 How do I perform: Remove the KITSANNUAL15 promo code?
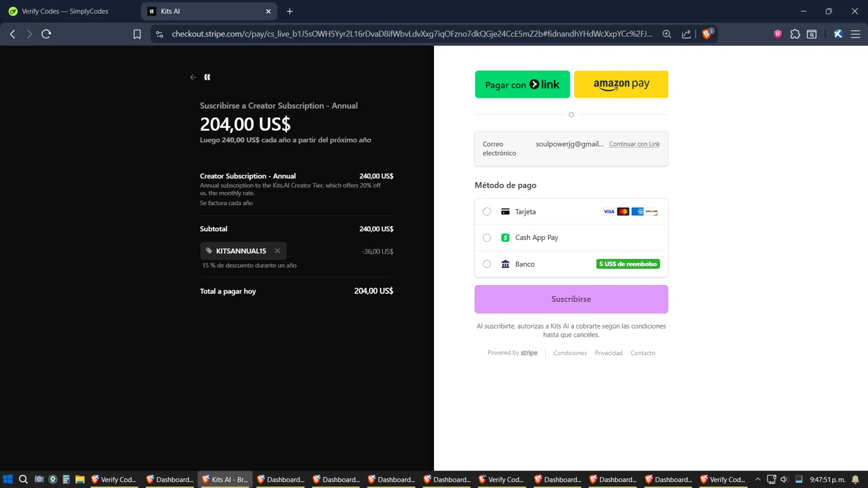coord(277,251)
